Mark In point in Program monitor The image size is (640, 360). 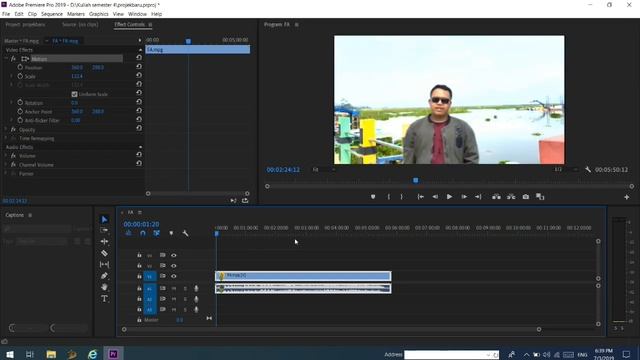coord(388,197)
